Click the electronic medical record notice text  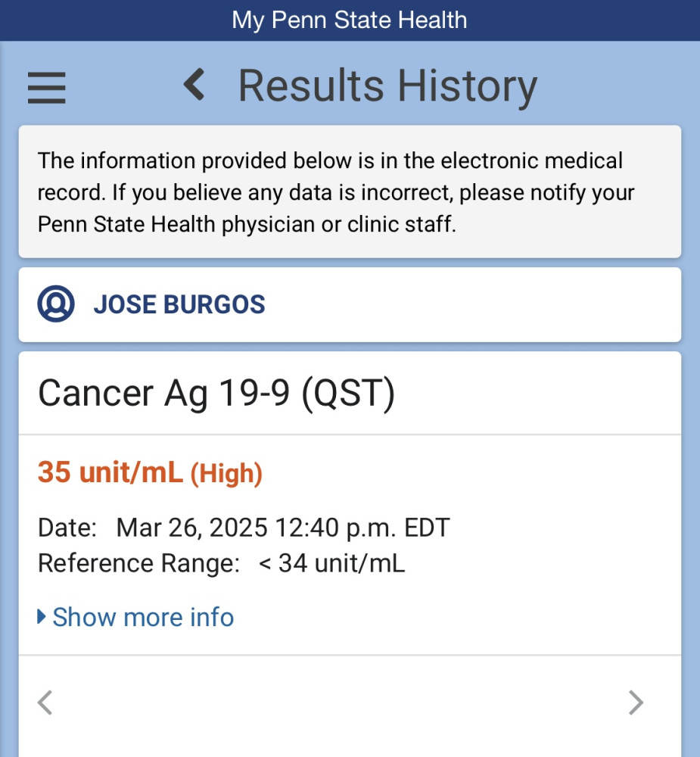[336, 193]
